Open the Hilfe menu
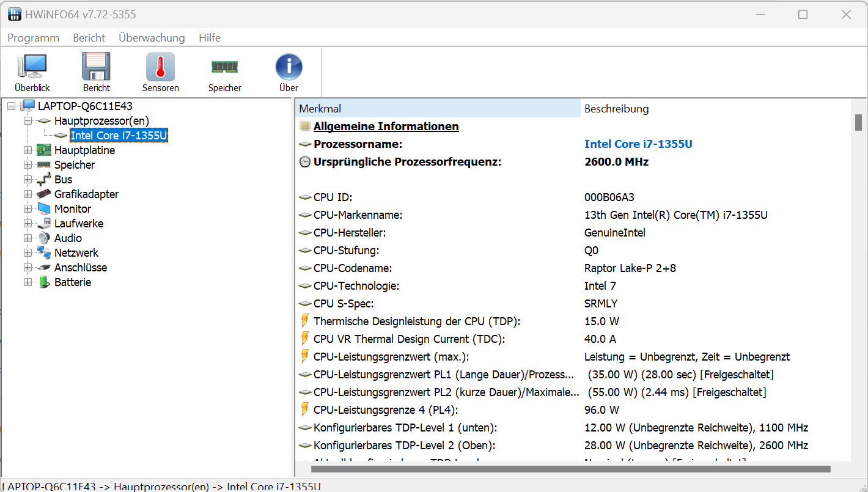The image size is (868, 492). [210, 38]
